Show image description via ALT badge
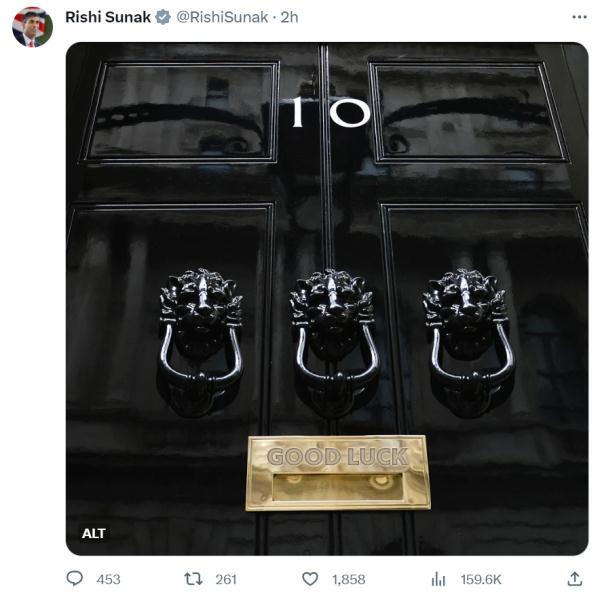The height and width of the screenshot is (595, 600). click(94, 533)
